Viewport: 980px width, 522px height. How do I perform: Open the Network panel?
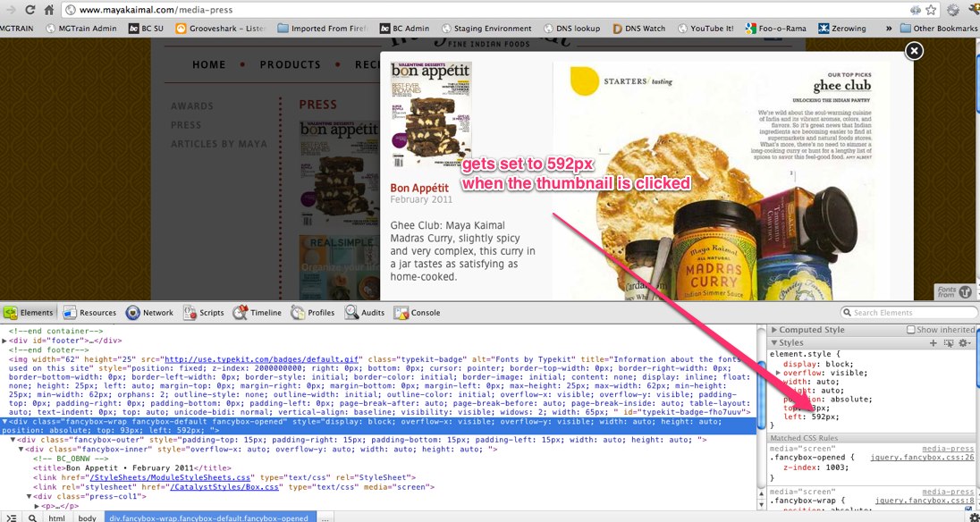[150, 312]
